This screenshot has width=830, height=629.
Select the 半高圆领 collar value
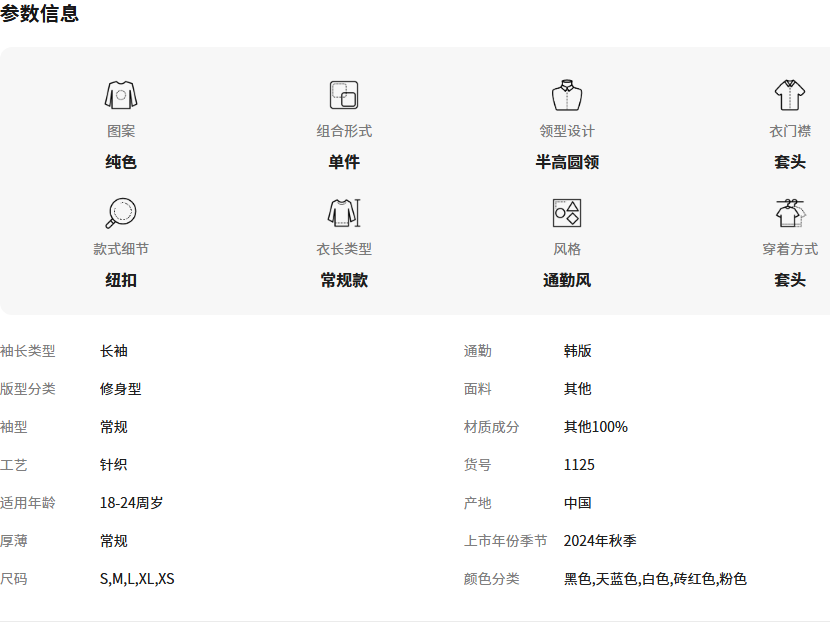(x=567, y=162)
